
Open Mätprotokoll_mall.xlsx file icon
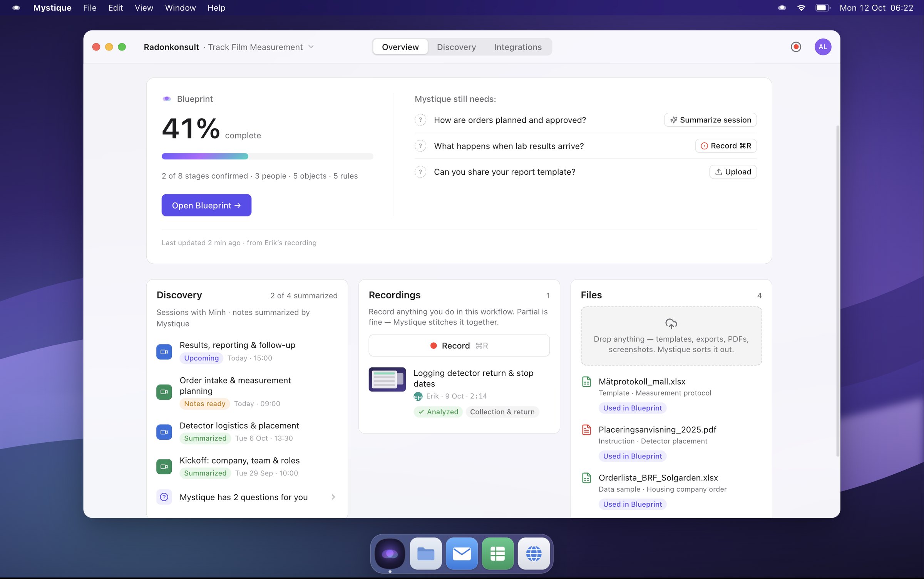[x=586, y=382]
